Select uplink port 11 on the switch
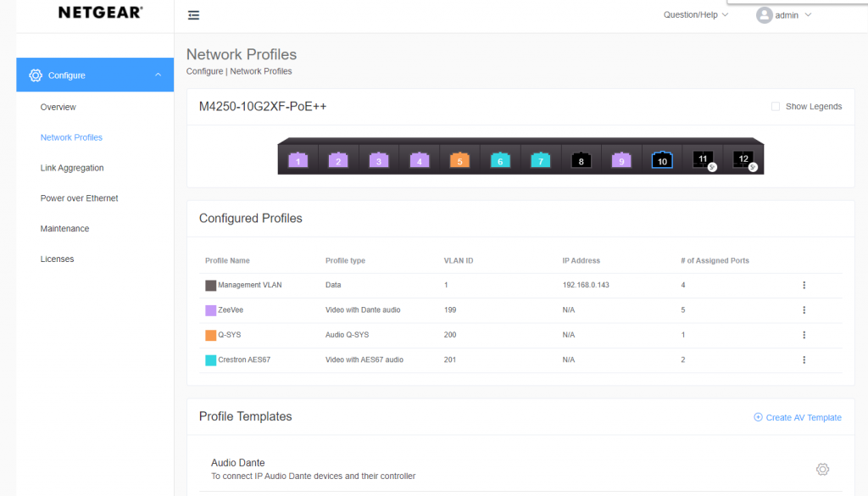The image size is (868, 496). coord(703,159)
